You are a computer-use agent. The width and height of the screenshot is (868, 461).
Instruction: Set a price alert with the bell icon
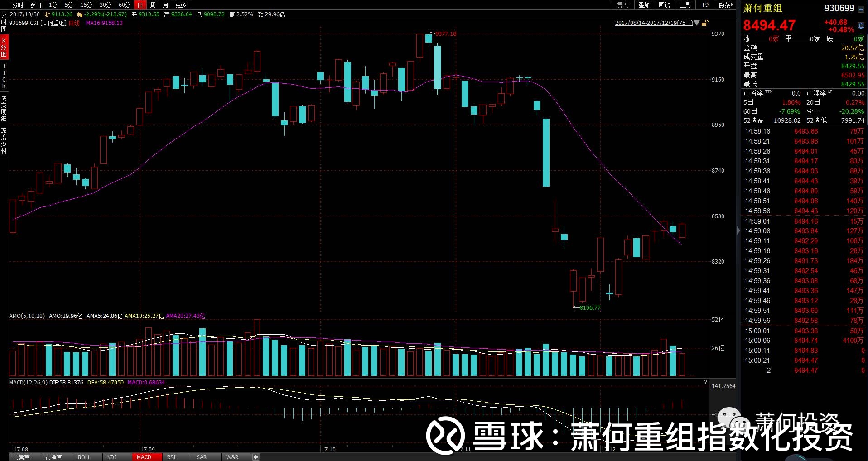pyautogui.click(x=861, y=26)
